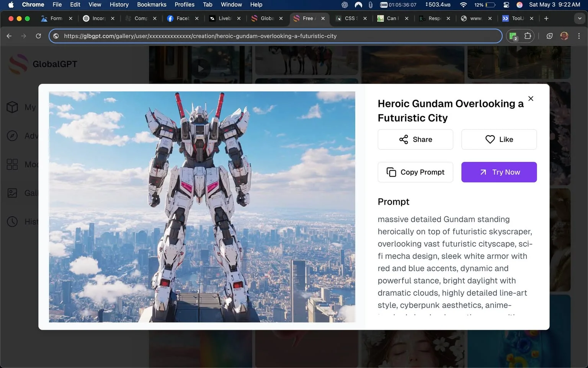
Task: Go forward in browser history
Action: 24,36
